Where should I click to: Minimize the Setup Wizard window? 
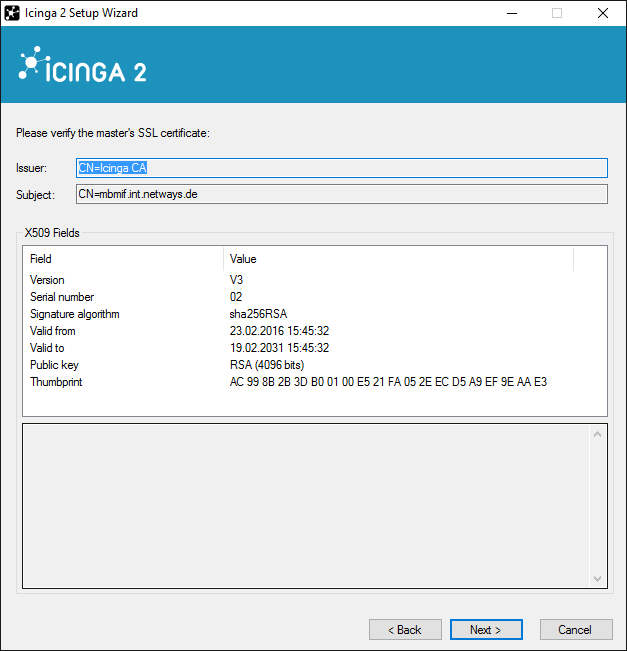[512, 13]
